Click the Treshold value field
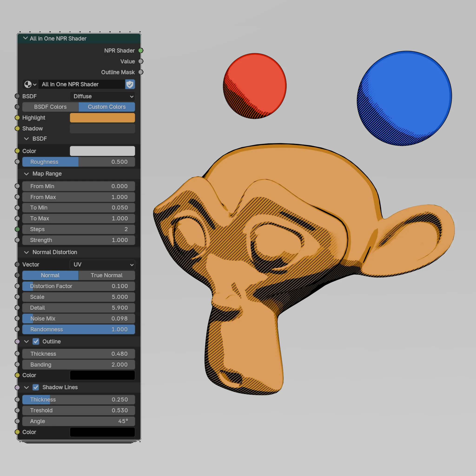 tap(79, 411)
